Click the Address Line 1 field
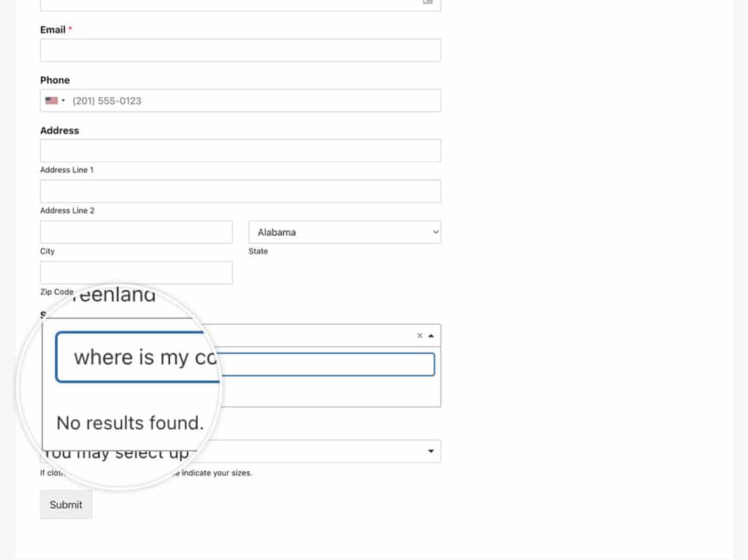Viewport: 748px width, 560px height. point(240,150)
